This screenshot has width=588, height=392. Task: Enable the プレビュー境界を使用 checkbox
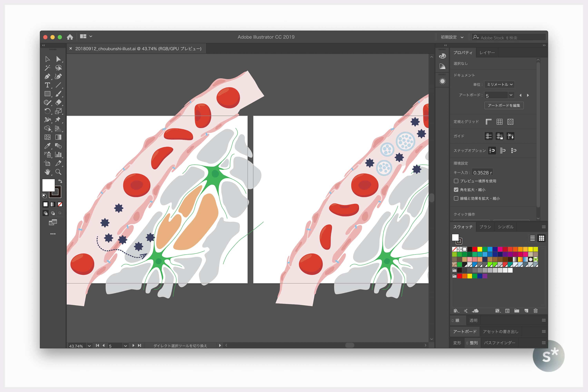click(x=456, y=181)
